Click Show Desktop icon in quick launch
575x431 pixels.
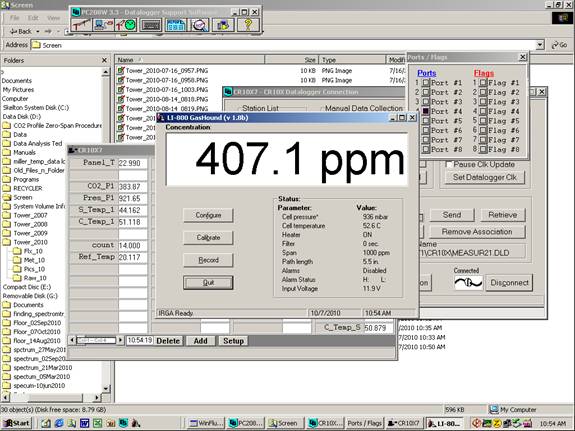(x=46, y=423)
